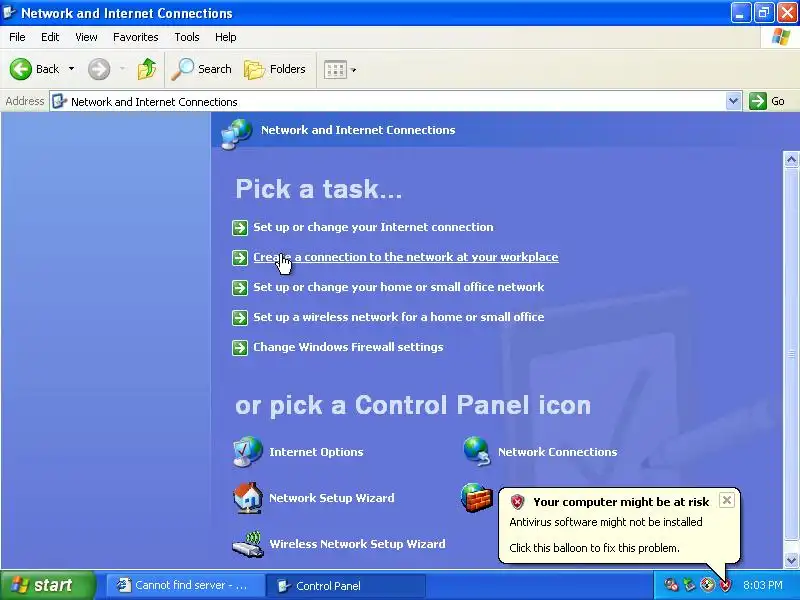Click the title bar window icon
Screen dimensions: 800x600
(9, 12)
